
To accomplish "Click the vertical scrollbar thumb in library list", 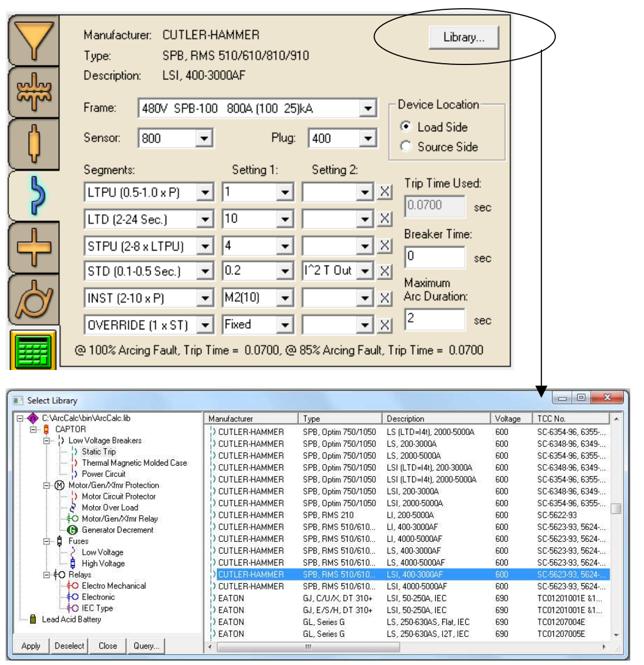I will [616, 507].
